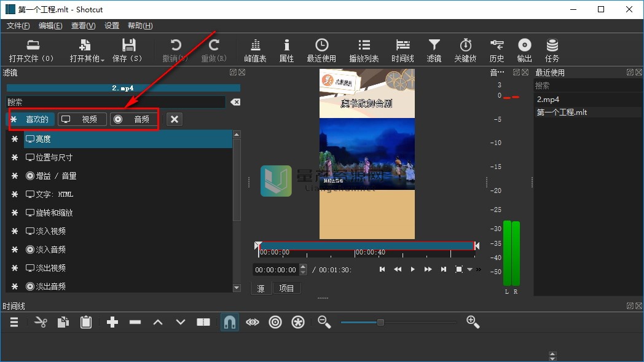Append clip with the plus icon

(112, 322)
